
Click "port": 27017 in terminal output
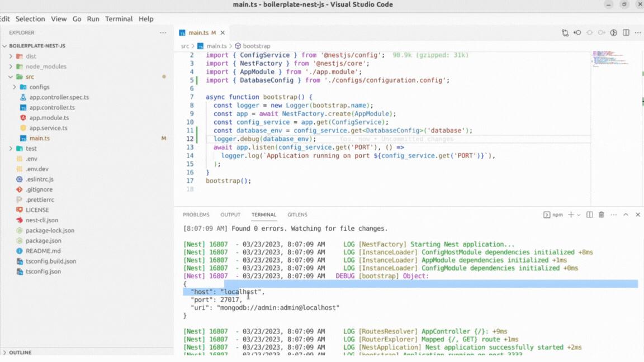click(x=216, y=299)
